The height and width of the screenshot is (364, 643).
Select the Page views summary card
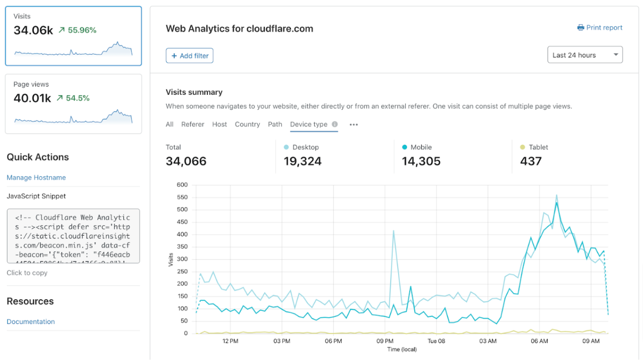(73, 104)
